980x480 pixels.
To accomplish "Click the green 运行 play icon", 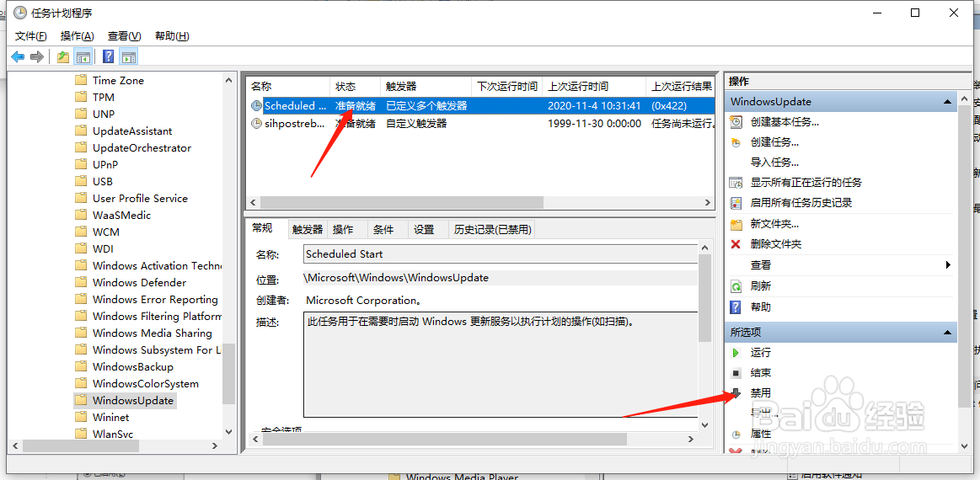I will (x=736, y=353).
